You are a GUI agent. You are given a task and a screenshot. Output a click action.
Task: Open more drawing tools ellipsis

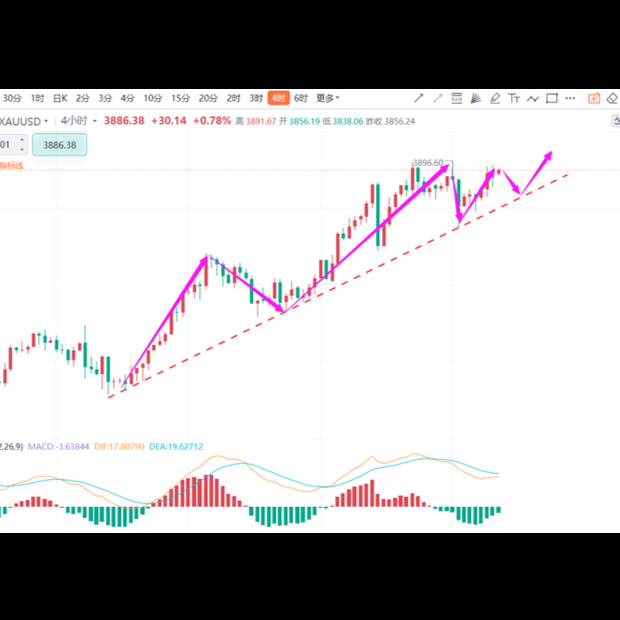pos(570,98)
